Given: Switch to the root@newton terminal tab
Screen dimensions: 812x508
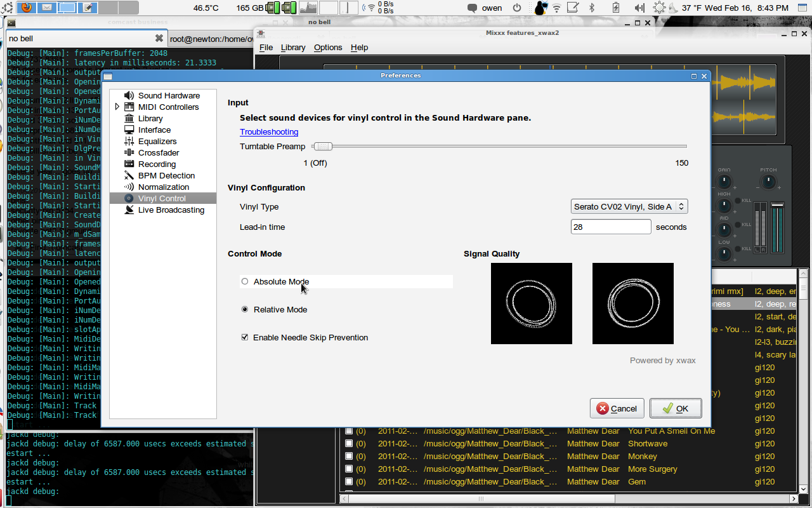Looking at the screenshot, I should 212,39.
